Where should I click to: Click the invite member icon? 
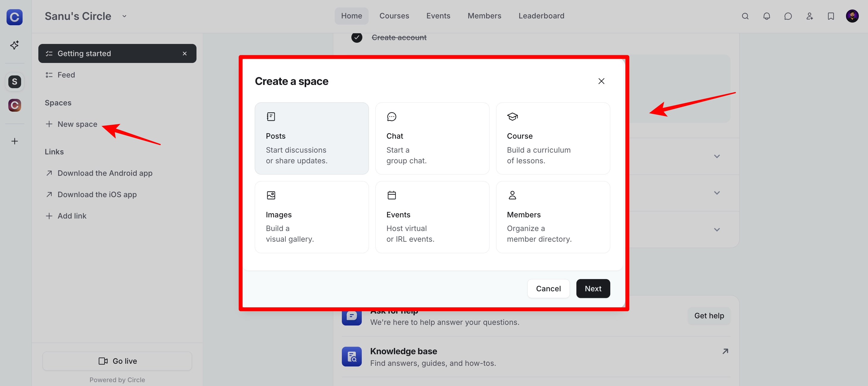[x=809, y=16]
